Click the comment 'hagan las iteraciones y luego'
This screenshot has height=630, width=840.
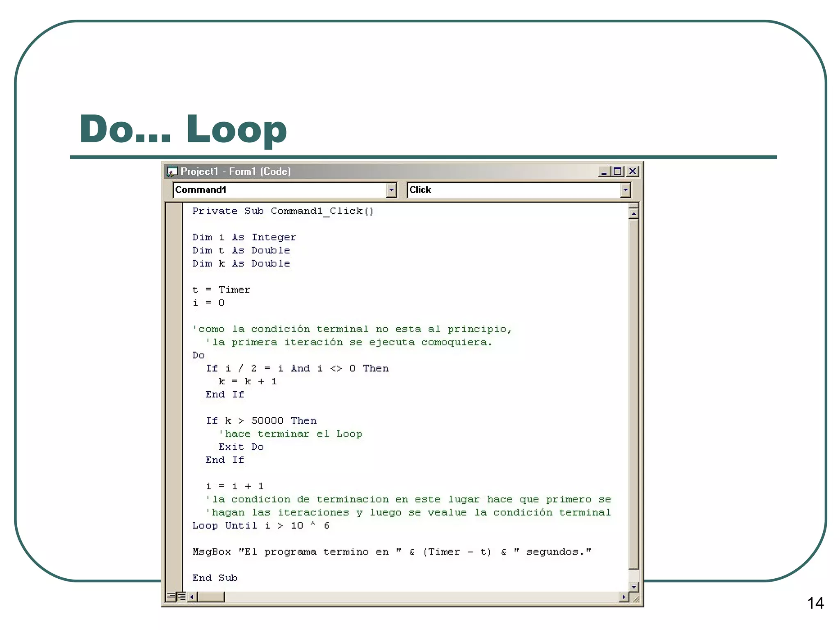pyautogui.click(x=408, y=513)
